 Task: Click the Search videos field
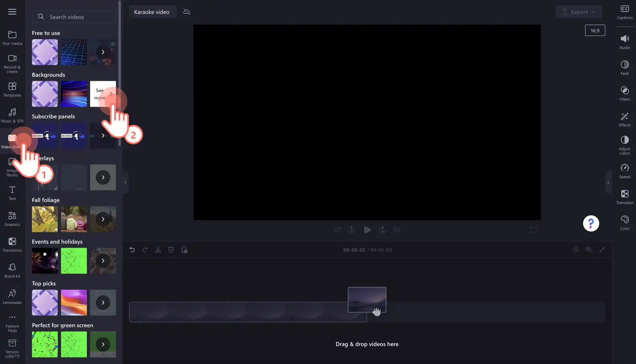coord(74,17)
